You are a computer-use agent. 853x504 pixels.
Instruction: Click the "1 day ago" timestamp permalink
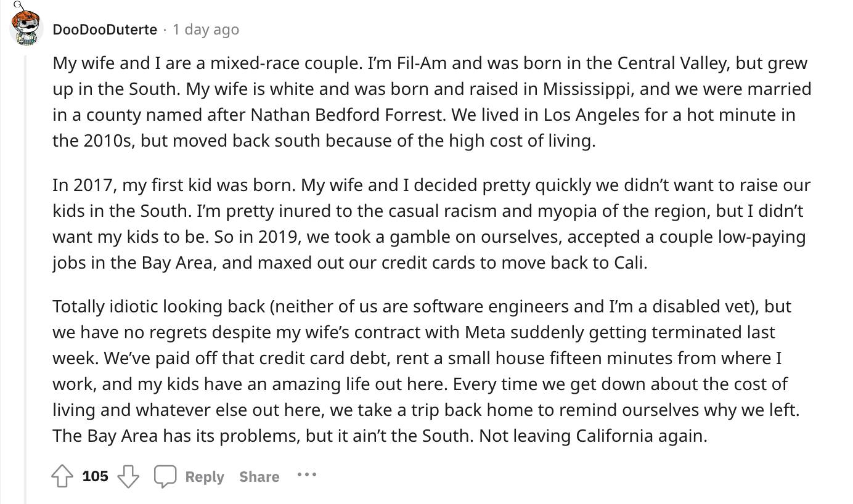206,29
